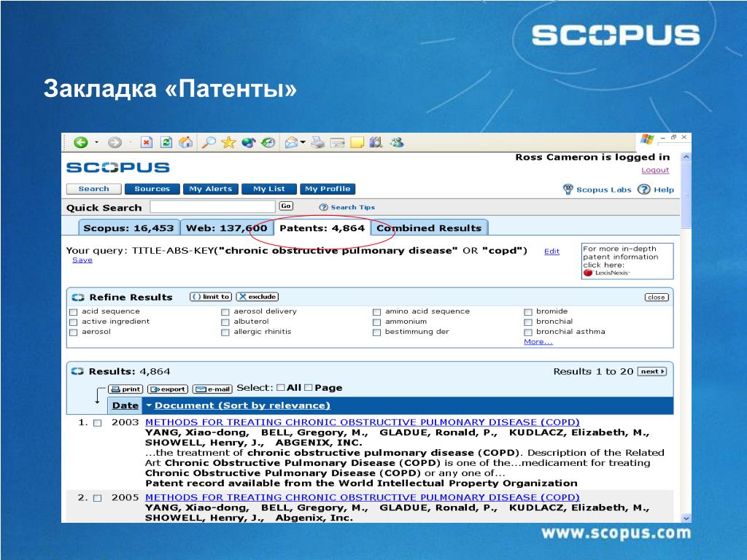Open the Scopus: 16,453 tab

[128, 228]
